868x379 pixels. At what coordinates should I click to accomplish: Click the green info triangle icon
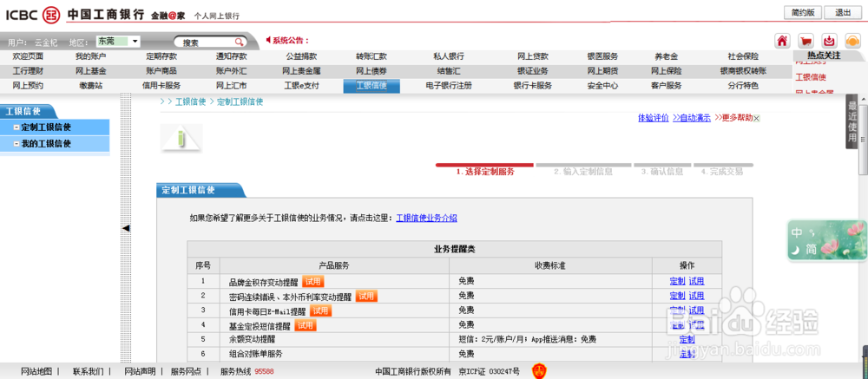[181, 138]
